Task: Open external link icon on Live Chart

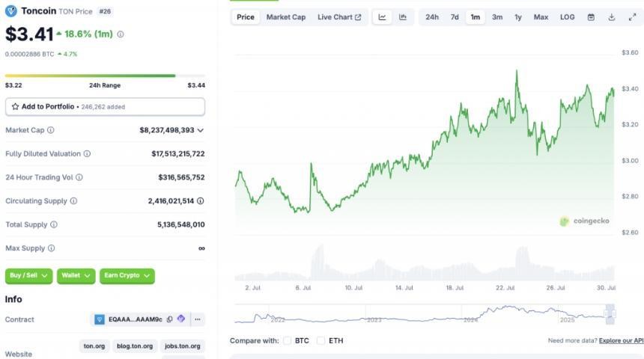Action: pos(358,17)
